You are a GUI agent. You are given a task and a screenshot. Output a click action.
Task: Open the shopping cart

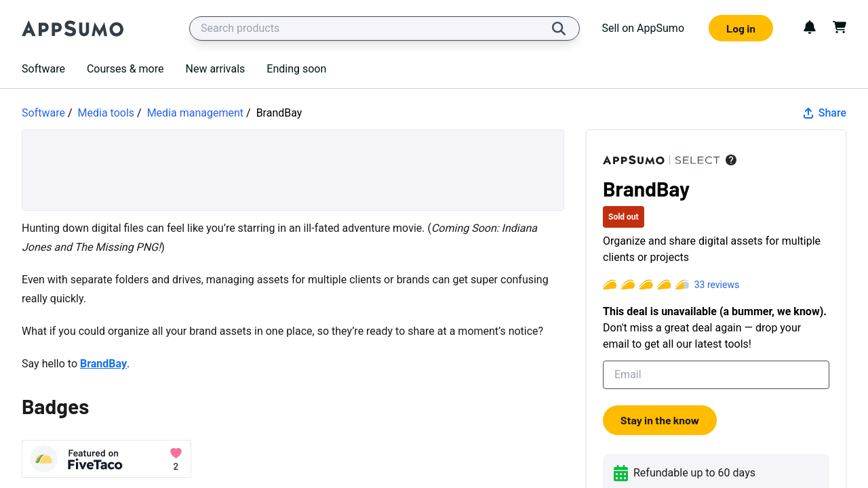(x=840, y=27)
